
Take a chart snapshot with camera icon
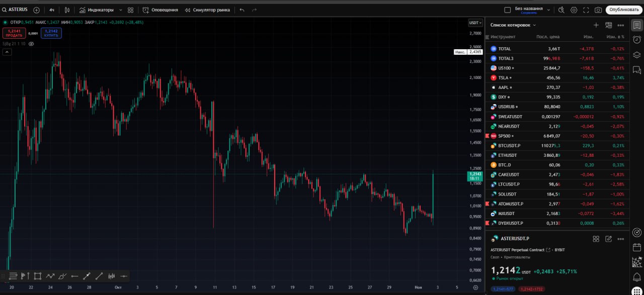598,10
